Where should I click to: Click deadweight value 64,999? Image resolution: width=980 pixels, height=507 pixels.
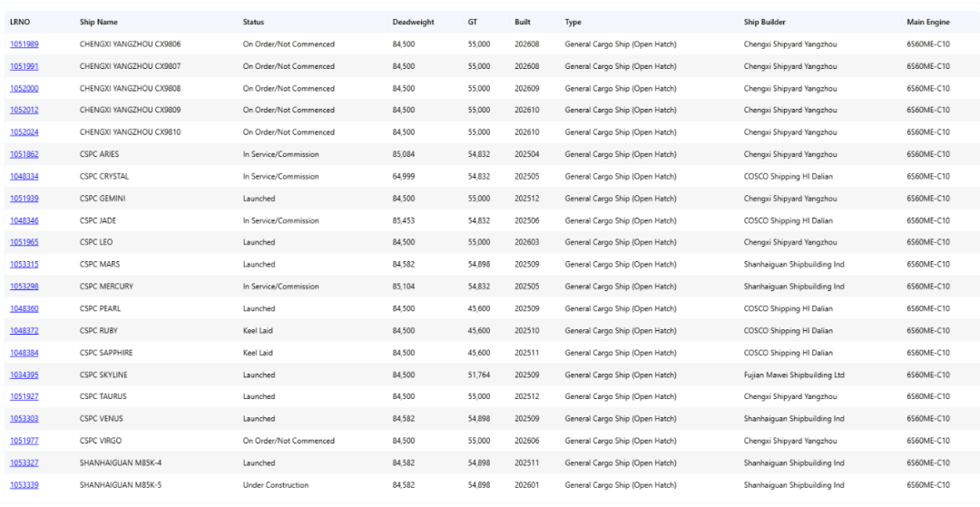tap(403, 177)
